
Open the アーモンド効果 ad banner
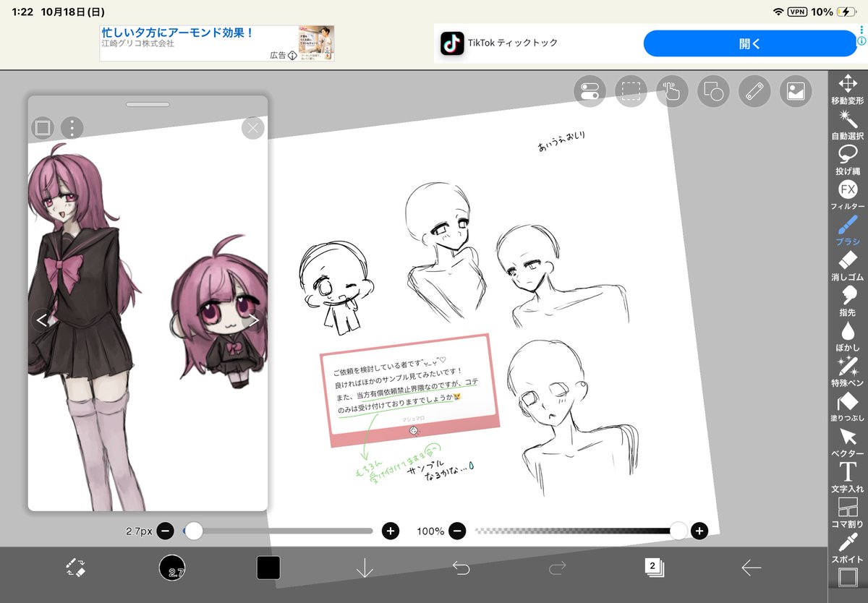point(217,43)
